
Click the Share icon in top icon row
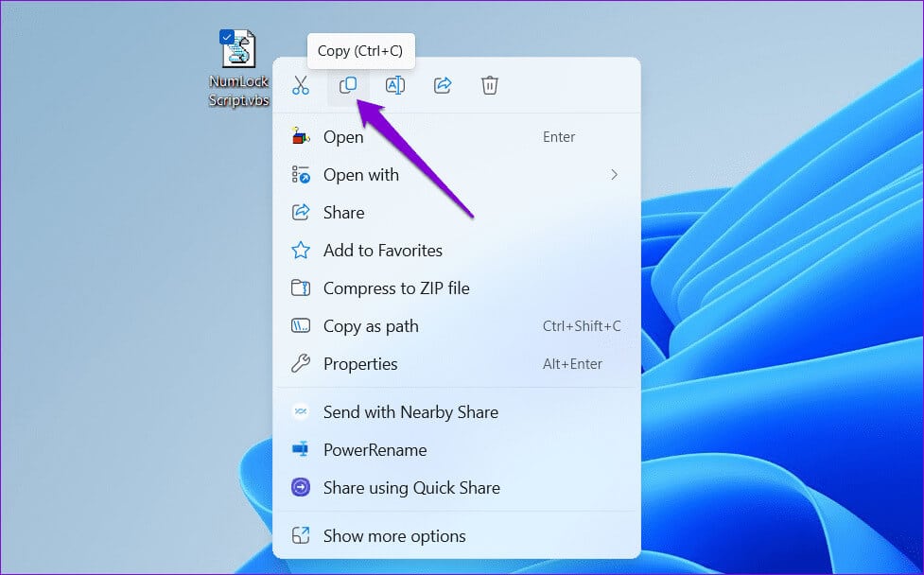443,86
